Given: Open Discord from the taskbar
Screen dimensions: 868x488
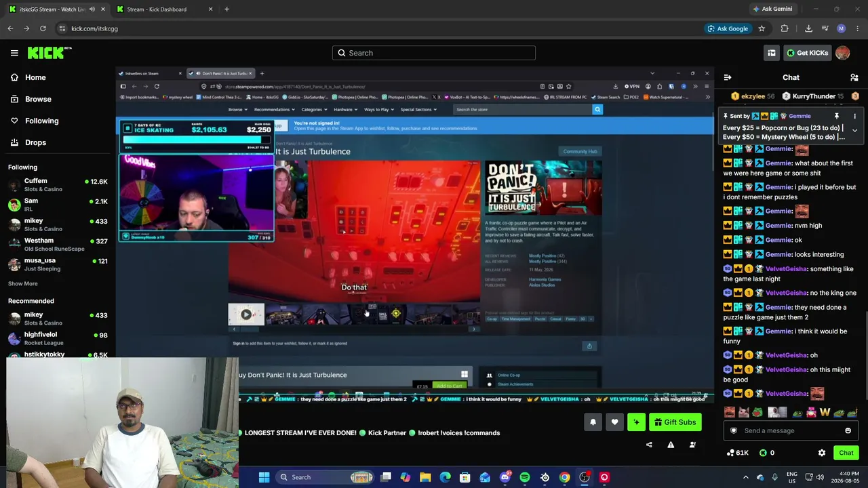Looking at the screenshot, I should tap(505, 477).
